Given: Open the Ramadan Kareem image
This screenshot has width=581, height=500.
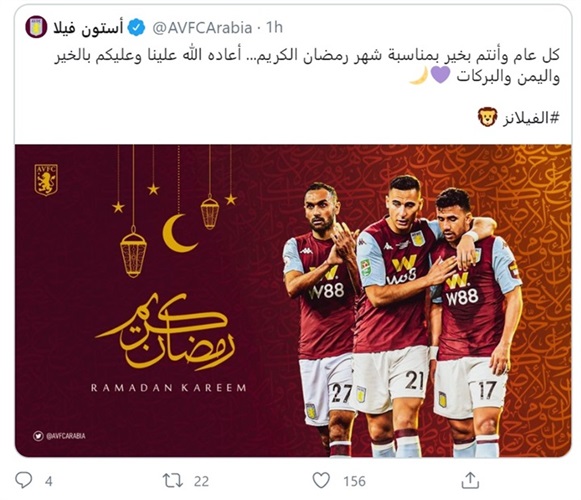Looking at the screenshot, I should pyautogui.click(x=293, y=301).
